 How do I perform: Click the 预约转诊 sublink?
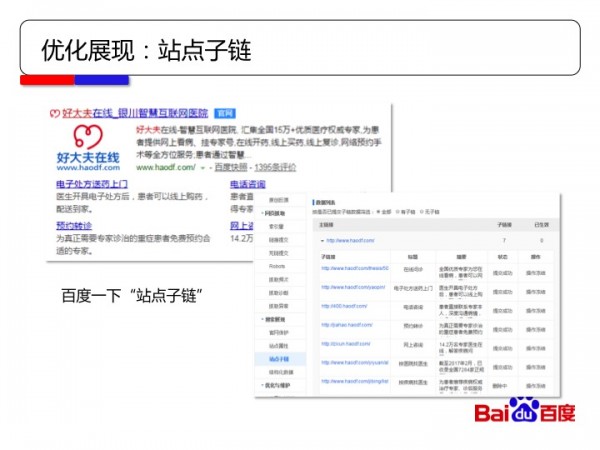(73, 226)
